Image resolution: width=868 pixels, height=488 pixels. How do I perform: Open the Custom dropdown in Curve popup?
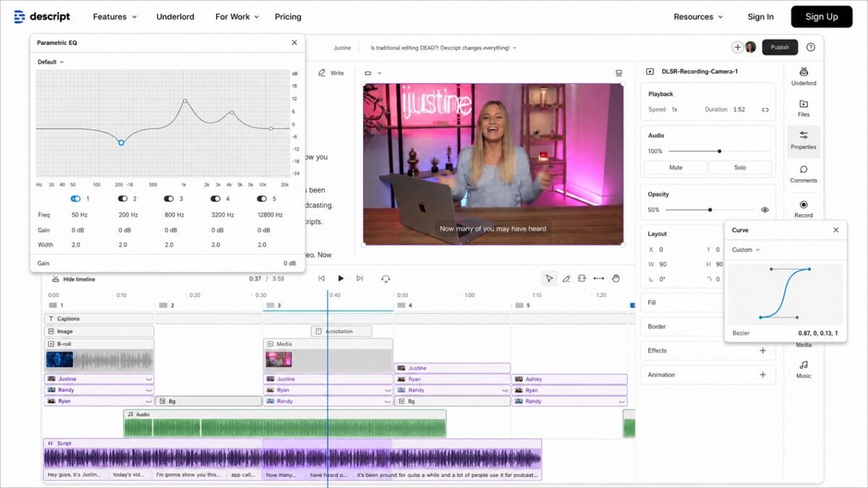pyautogui.click(x=746, y=250)
